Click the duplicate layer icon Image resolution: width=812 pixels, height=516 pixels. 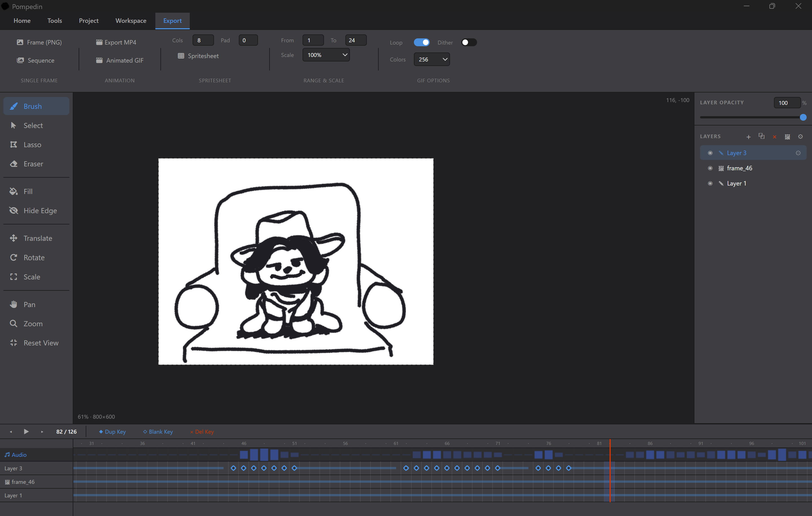pos(761,136)
